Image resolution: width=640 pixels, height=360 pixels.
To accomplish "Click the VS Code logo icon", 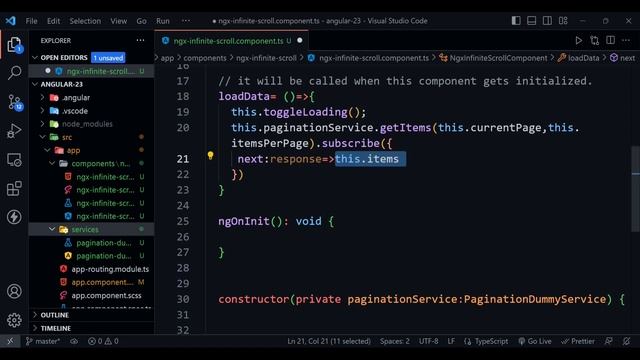I will 11,20.
